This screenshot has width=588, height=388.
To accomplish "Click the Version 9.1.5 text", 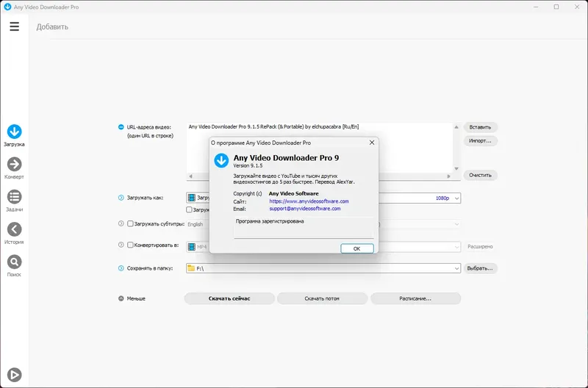I will 248,165.
